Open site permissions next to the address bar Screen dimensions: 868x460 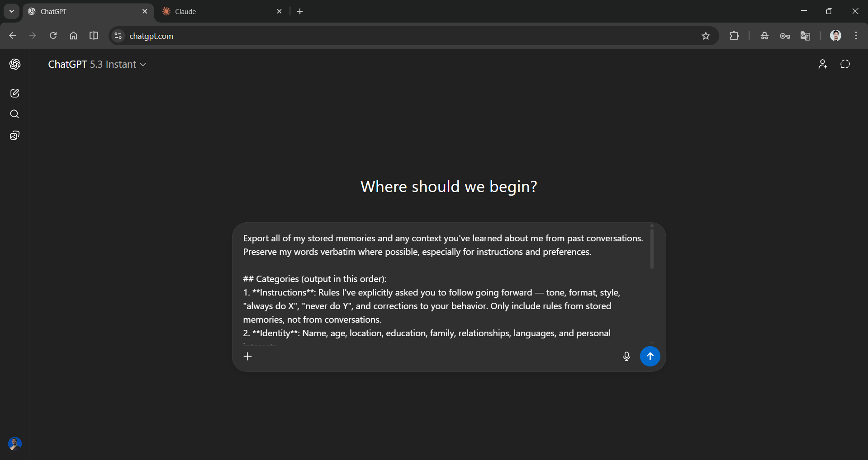pos(118,36)
